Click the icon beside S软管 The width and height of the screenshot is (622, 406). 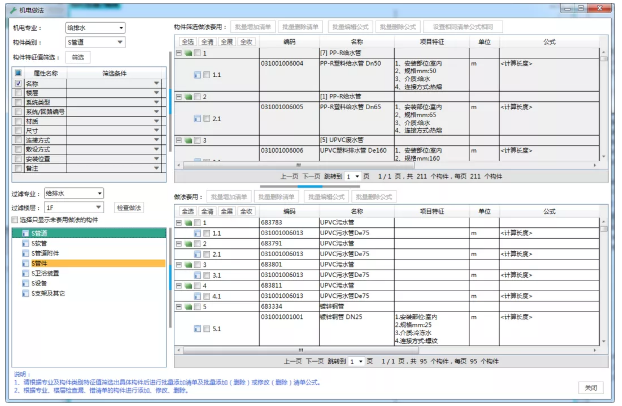[25, 243]
